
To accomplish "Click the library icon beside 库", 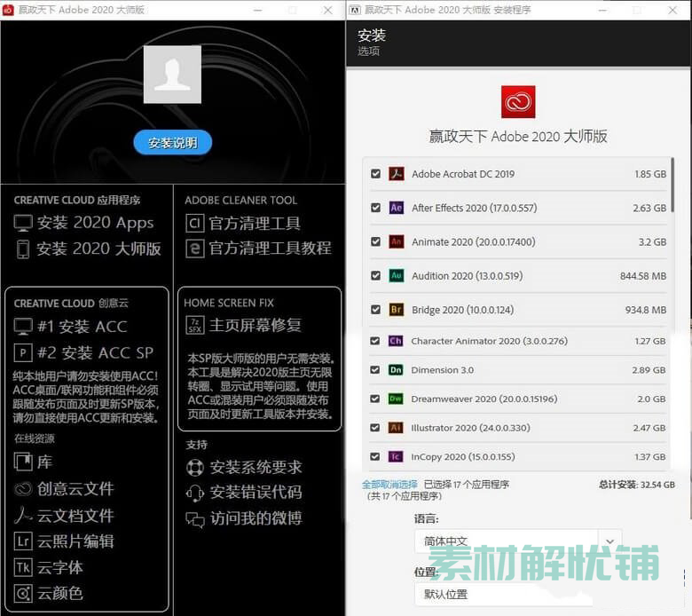I will (23, 462).
